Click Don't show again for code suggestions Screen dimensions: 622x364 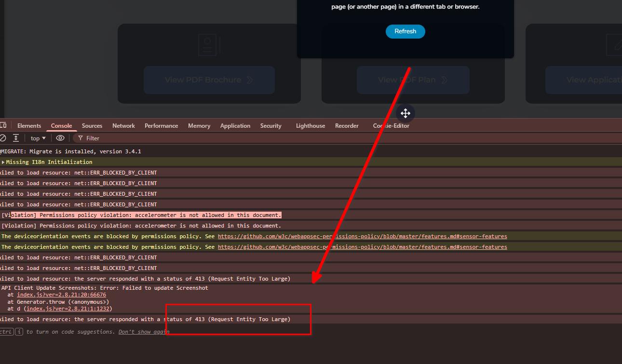point(144,332)
